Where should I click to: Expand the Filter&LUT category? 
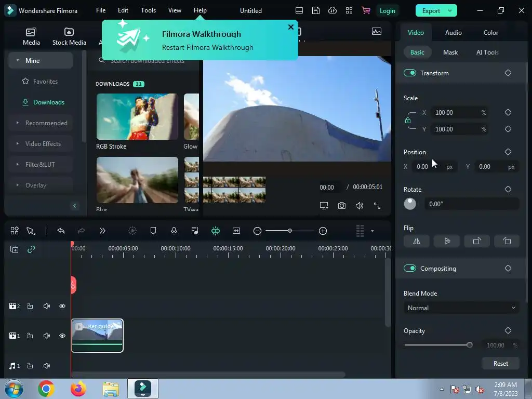point(18,164)
